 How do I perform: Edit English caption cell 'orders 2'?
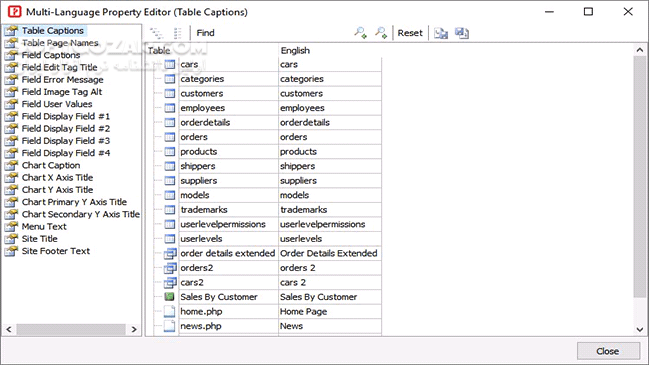(330, 268)
